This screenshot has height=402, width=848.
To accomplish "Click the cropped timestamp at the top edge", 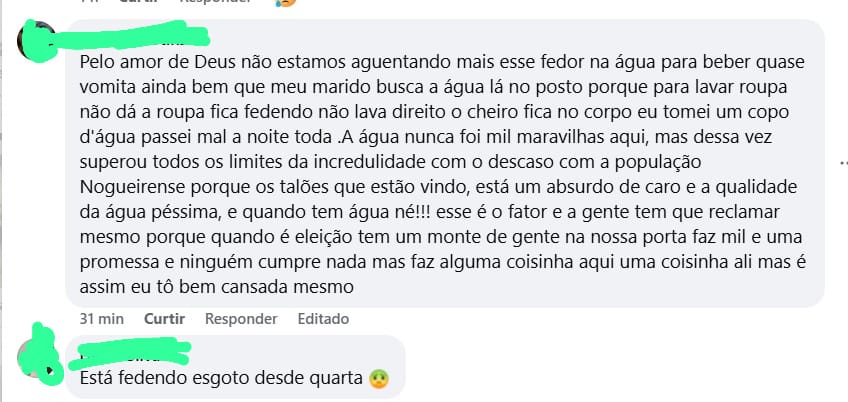I will click(x=89, y=2).
